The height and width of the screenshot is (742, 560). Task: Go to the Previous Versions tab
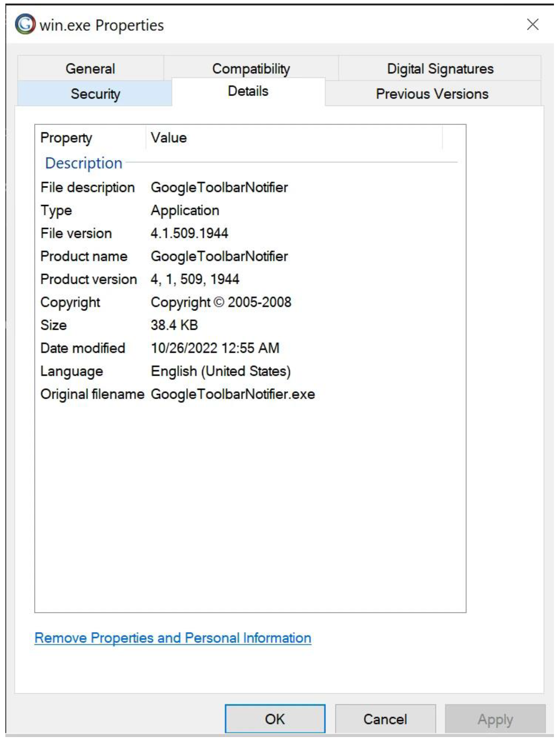click(x=432, y=94)
